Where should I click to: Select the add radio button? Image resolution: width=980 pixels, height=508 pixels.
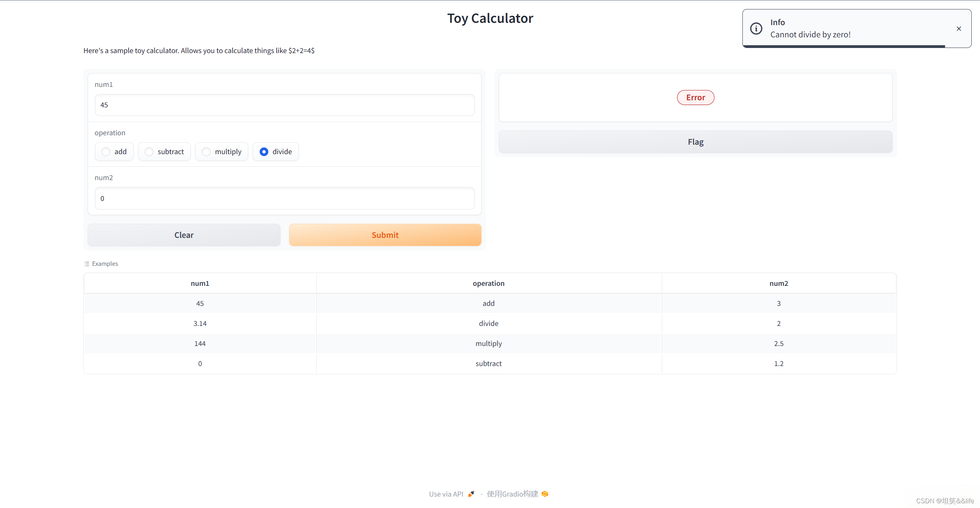105,152
